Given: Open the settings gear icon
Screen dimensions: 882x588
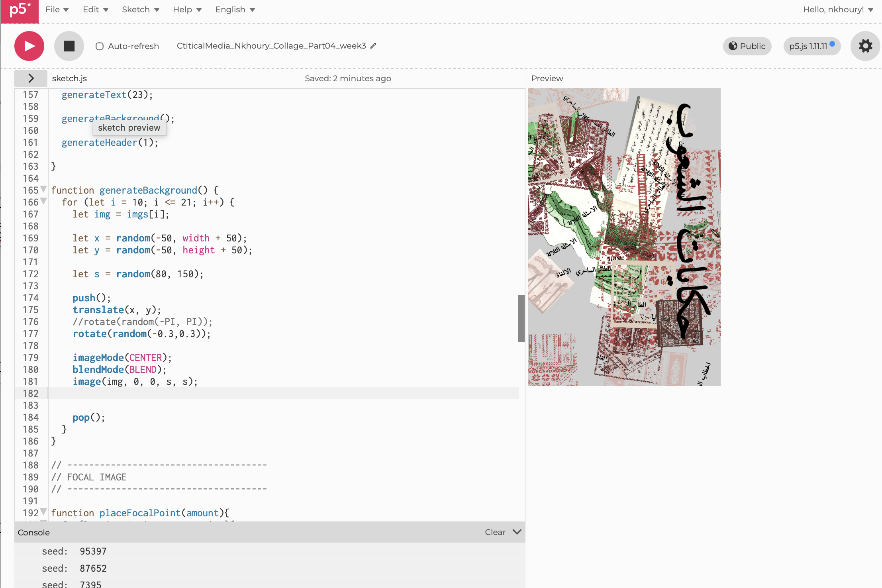Looking at the screenshot, I should [x=865, y=46].
